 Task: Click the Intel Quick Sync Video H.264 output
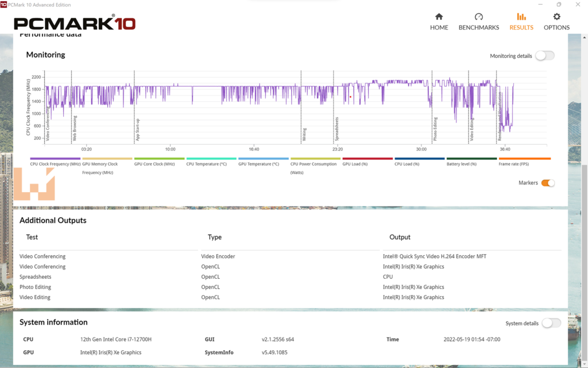pos(434,256)
